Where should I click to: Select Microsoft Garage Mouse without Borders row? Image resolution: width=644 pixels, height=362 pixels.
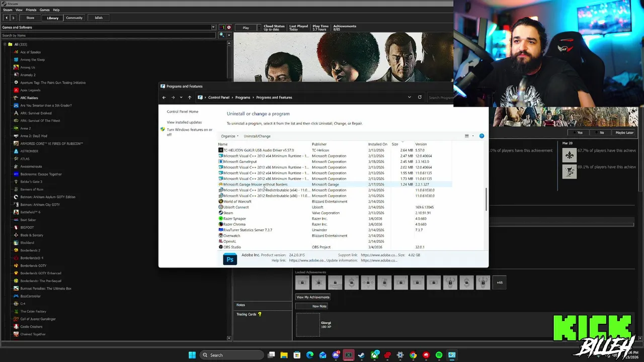[334, 185]
